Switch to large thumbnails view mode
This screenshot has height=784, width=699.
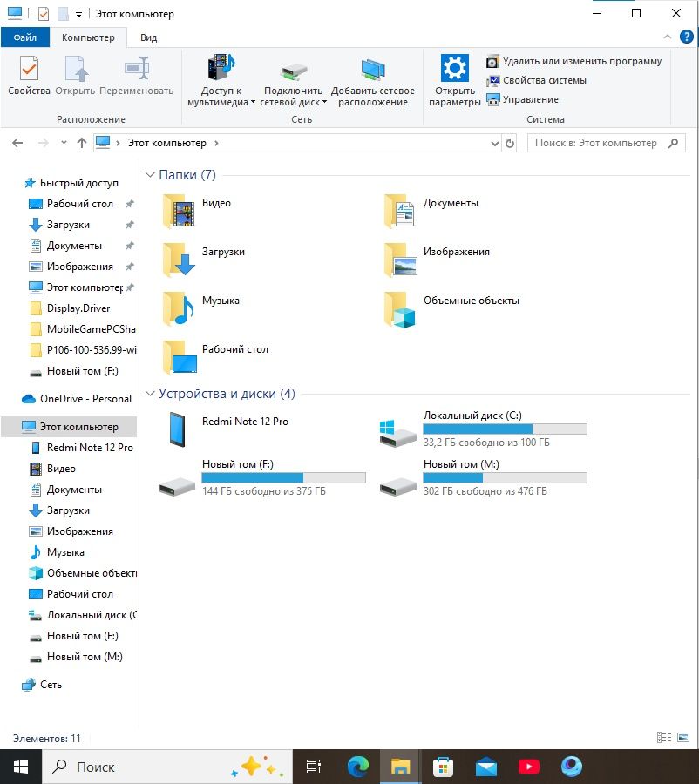[x=683, y=738]
